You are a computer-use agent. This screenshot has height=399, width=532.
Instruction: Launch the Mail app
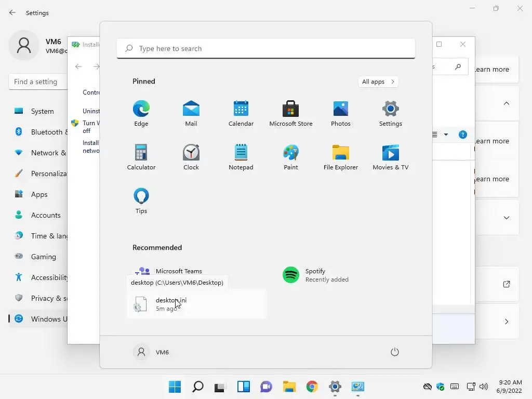[191, 114]
